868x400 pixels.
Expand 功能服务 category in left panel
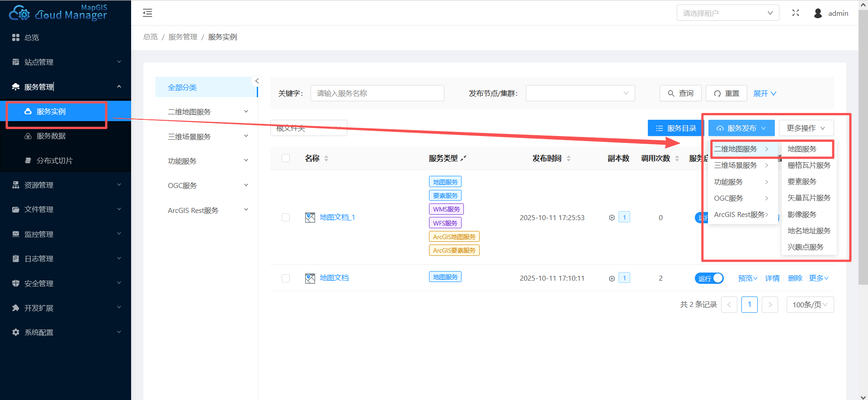tap(206, 161)
